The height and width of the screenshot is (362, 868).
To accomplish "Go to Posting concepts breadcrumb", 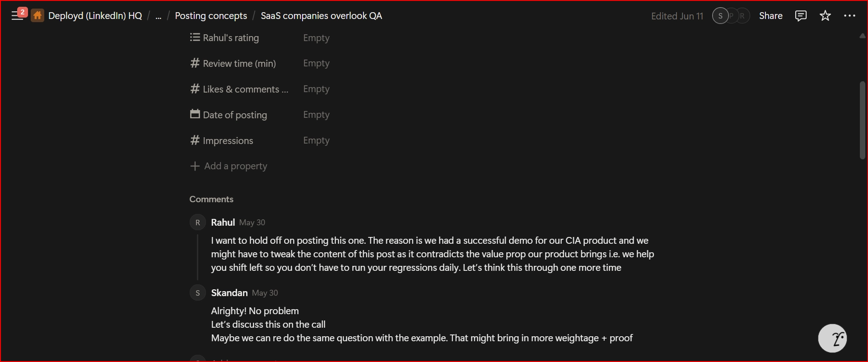I will point(211,16).
